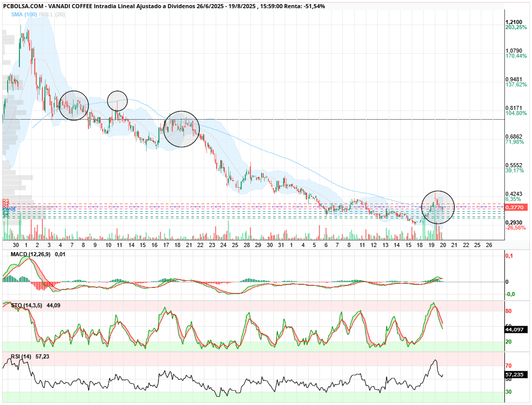Click the -26,56% red percentage label
The image size is (532, 405).
coord(516,228)
